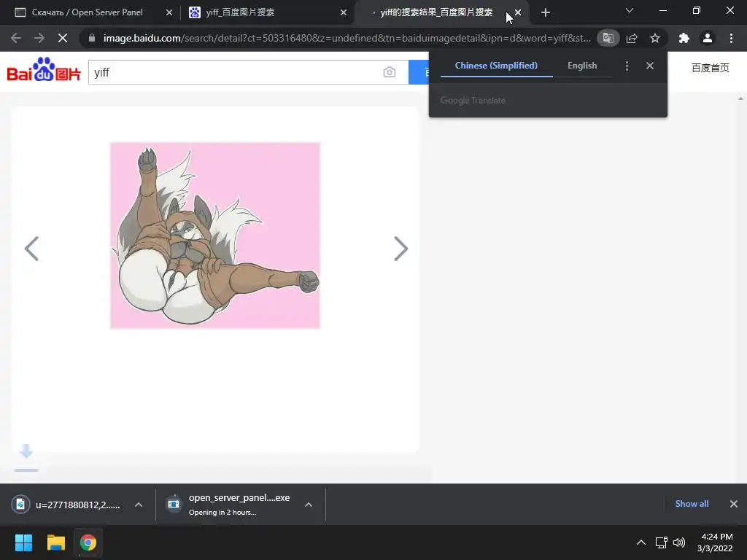Click the open_server_panel exe download
The width and height of the screenshot is (747, 560).
click(228, 505)
